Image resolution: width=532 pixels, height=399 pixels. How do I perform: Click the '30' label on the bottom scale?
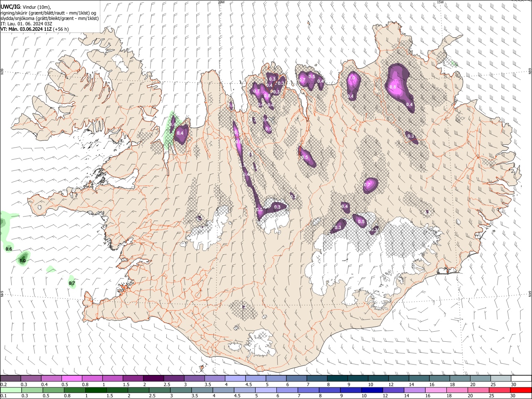(x=514, y=396)
